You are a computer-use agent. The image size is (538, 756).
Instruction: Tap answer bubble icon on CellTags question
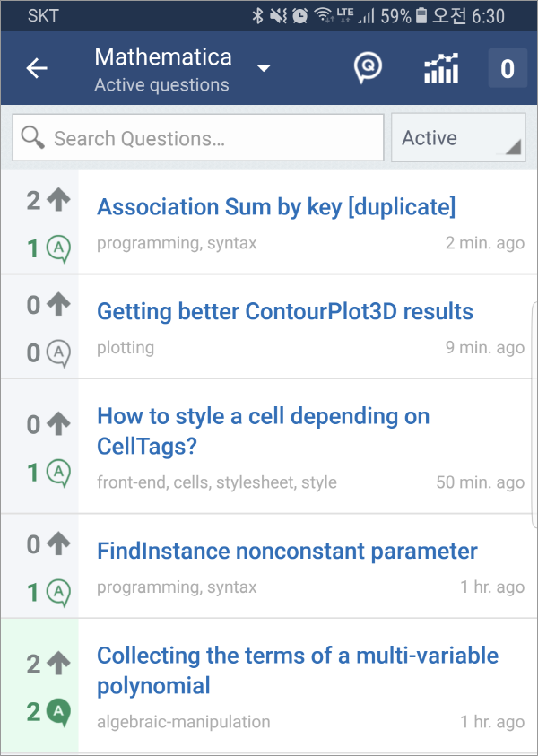(59, 473)
